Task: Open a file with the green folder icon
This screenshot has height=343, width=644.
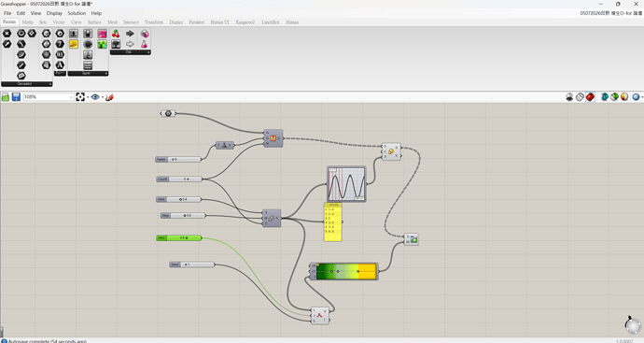Action: pos(6,97)
